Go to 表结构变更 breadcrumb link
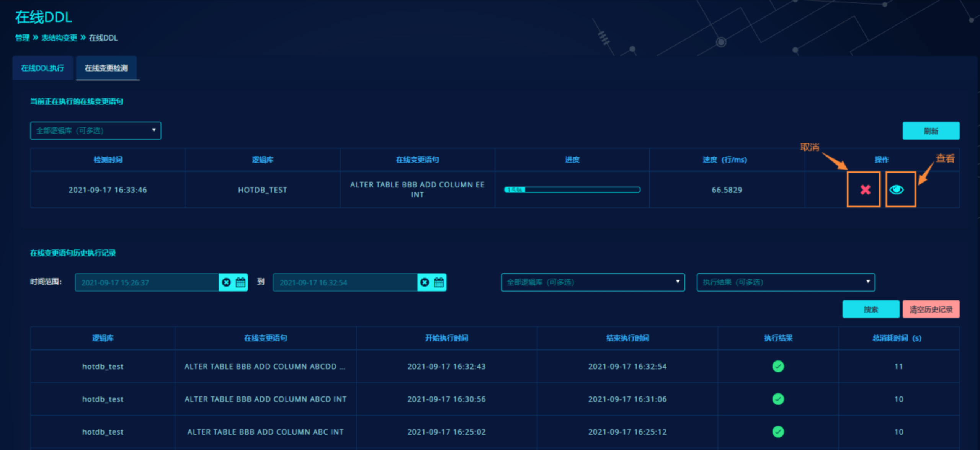The height and width of the screenshot is (450, 980). click(x=59, y=38)
